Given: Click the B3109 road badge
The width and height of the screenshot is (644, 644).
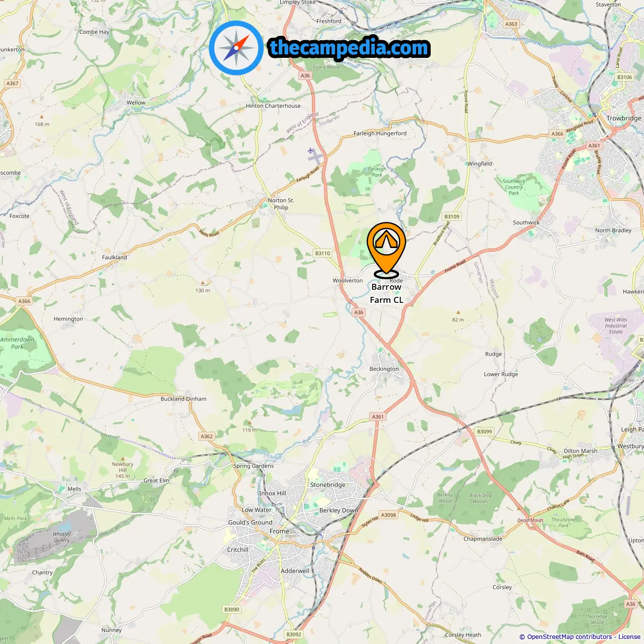Looking at the screenshot, I should tap(452, 217).
